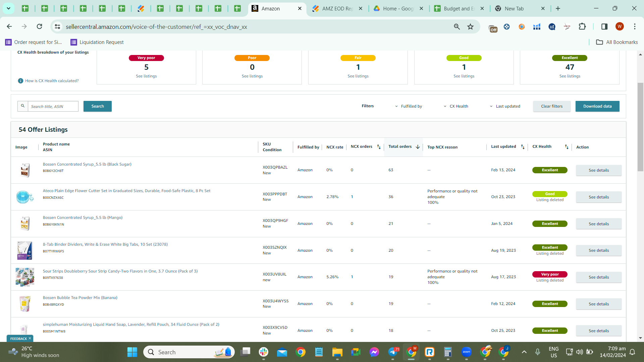Open Slack from the taskbar
Viewport: 644px width, 362px height.
click(264, 352)
